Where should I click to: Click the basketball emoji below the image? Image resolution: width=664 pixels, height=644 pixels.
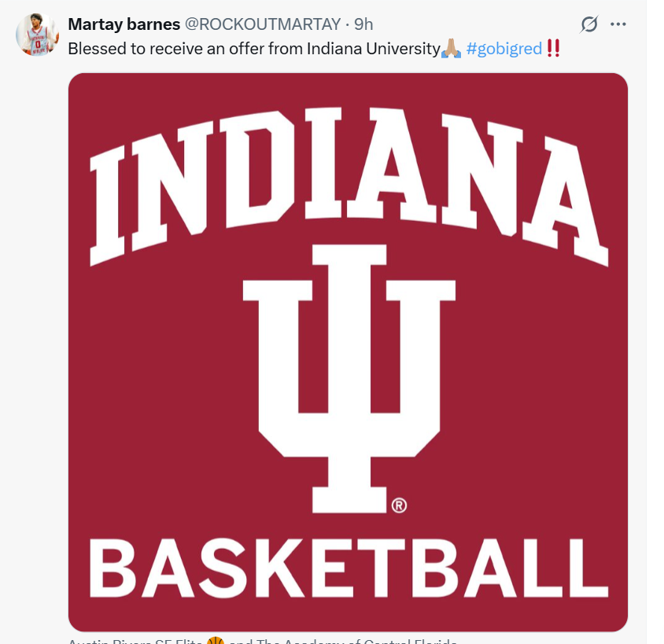tap(215, 640)
